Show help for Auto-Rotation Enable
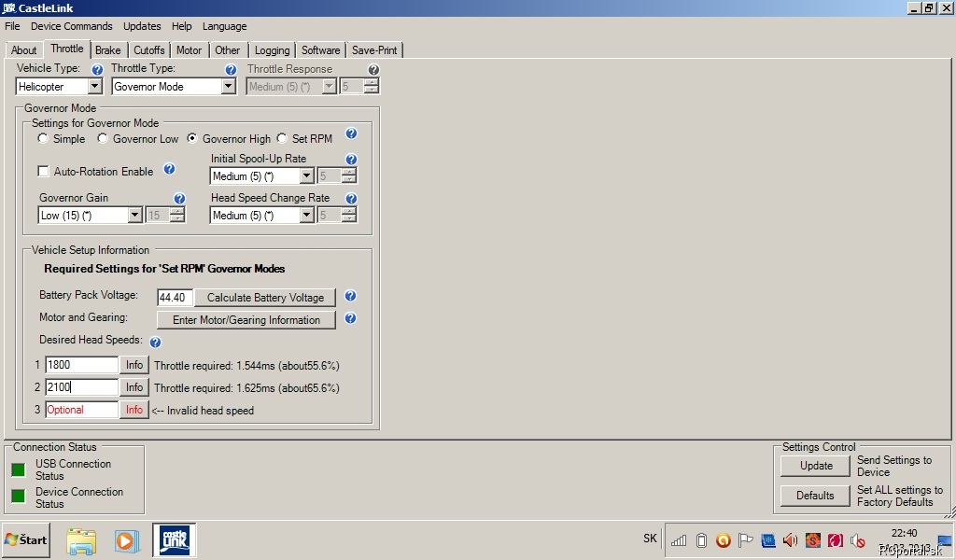 pos(170,169)
